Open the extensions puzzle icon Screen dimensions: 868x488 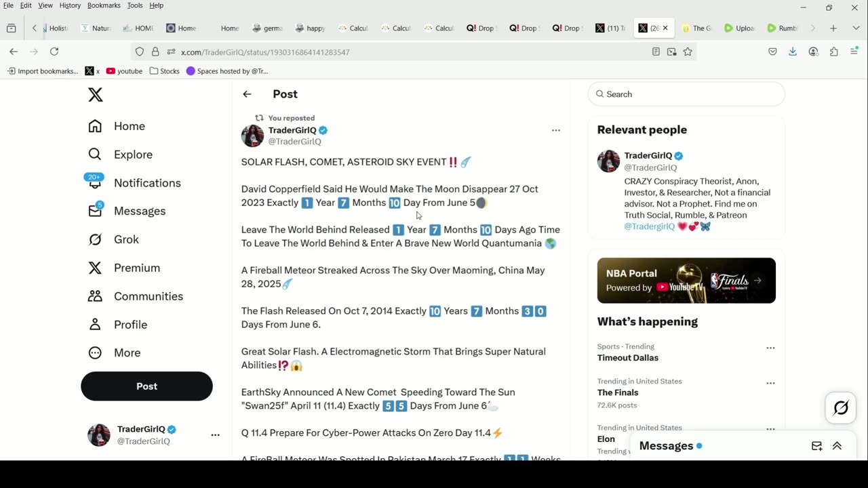(834, 52)
